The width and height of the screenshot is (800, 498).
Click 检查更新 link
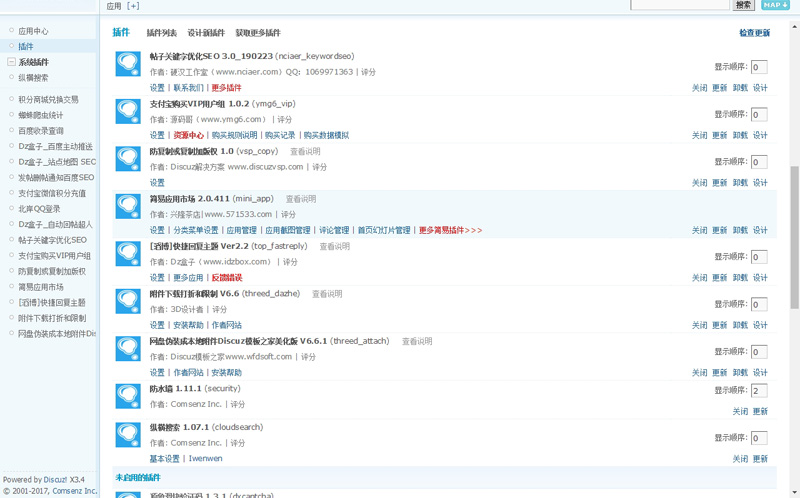click(755, 33)
